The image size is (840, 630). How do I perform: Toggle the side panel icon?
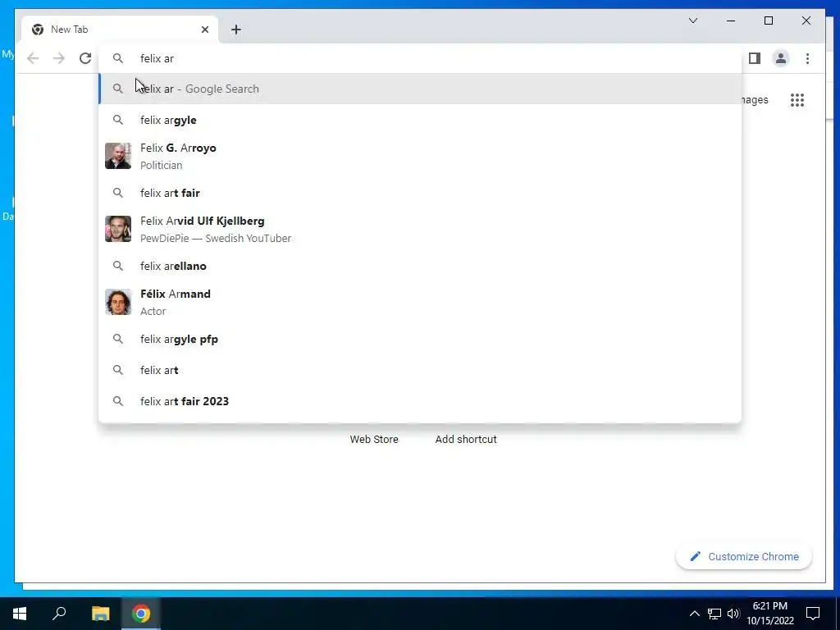pyautogui.click(x=755, y=58)
